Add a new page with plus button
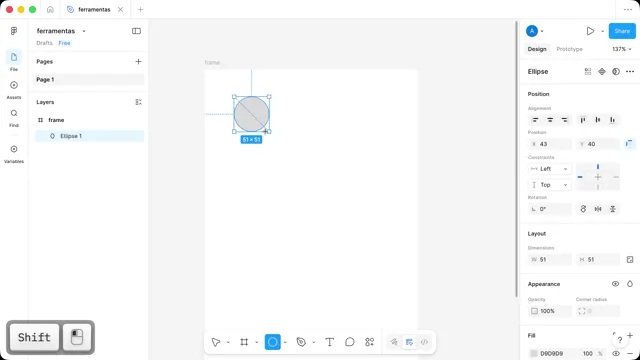The image size is (640, 360). click(x=138, y=62)
